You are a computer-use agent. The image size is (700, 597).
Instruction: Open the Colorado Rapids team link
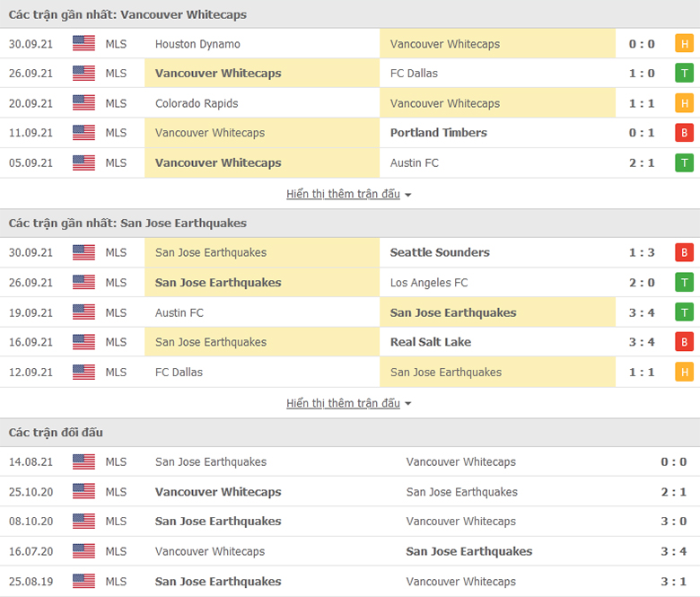click(x=197, y=103)
